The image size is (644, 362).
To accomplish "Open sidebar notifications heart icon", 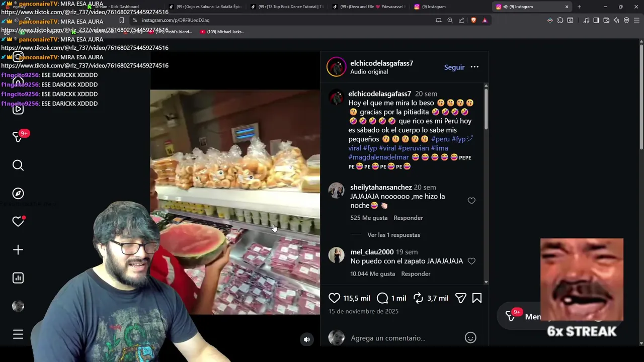I will (18, 222).
